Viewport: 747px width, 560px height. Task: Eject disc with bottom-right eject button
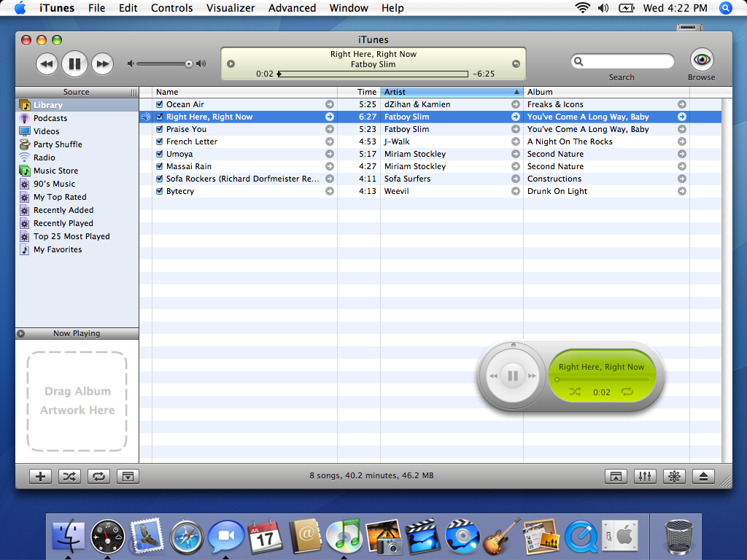[704, 476]
